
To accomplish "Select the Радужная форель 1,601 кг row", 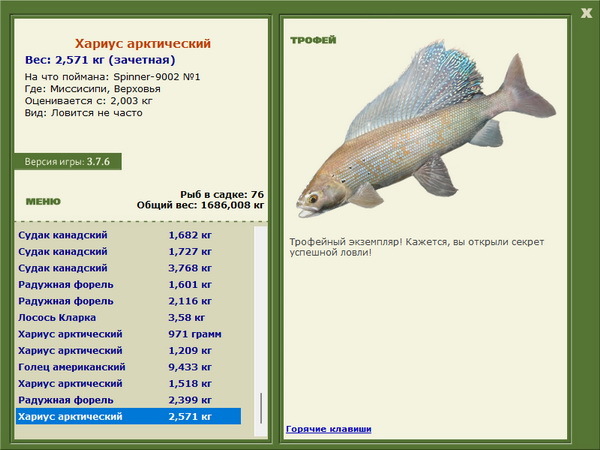I will (x=129, y=284).
